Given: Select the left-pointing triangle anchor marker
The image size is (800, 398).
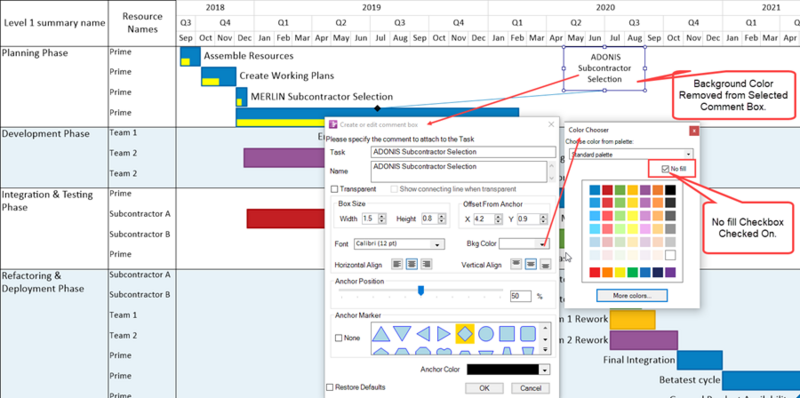Looking at the screenshot, I should (423, 334).
